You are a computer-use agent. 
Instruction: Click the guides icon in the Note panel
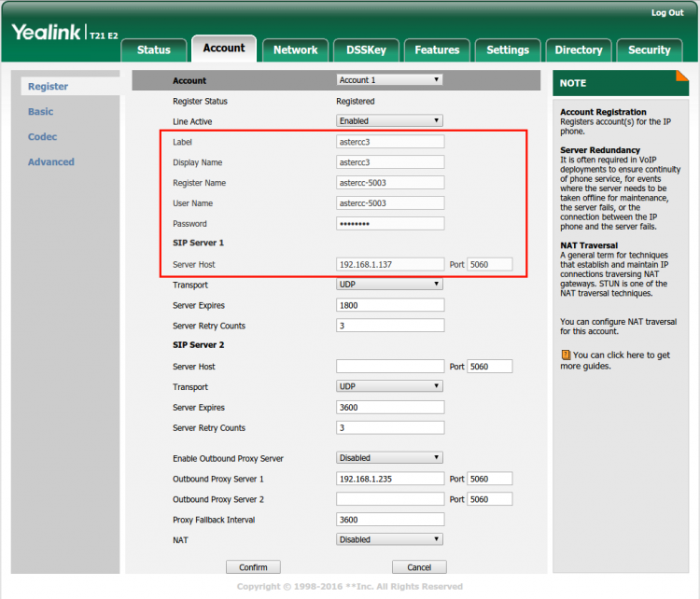click(x=566, y=355)
